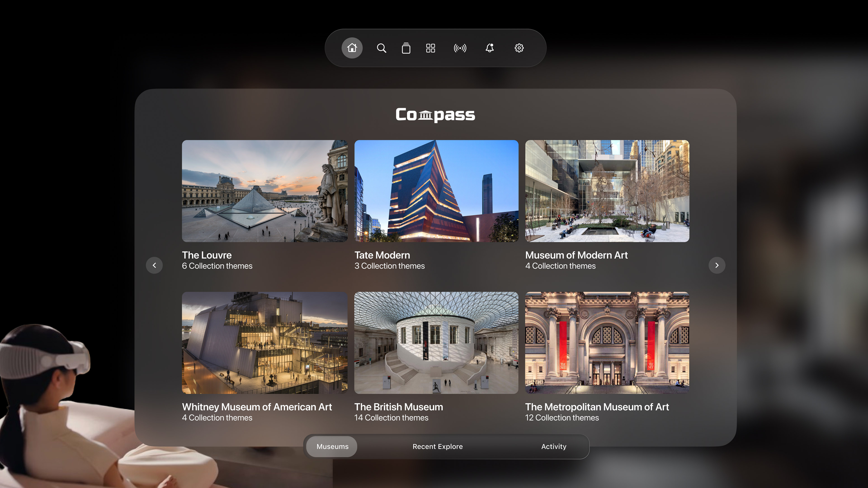Open the grid view icon
This screenshot has width=868, height=488.
point(431,48)
